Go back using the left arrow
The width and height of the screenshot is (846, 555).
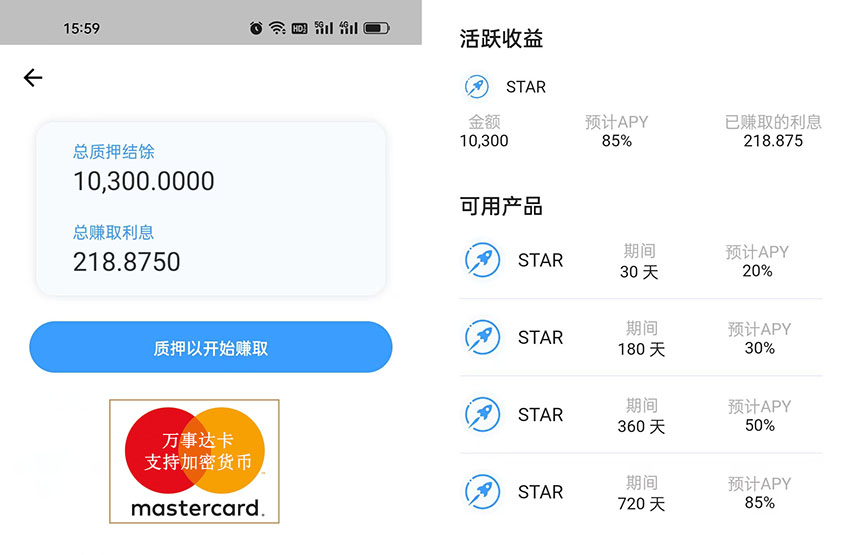tap(33, 78)
